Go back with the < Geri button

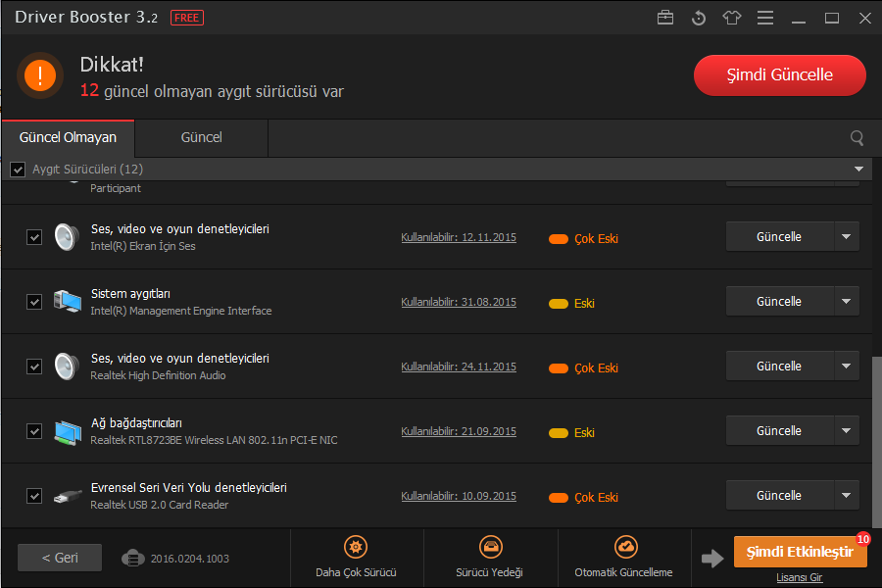point(60,558)
